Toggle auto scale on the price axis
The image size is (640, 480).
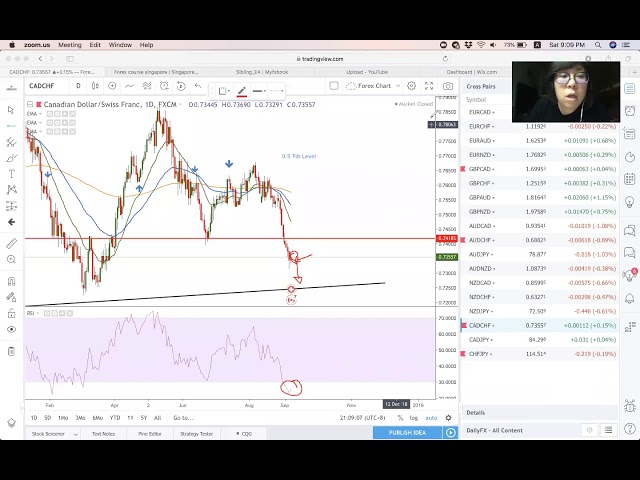pyautogui.click(x=431, y=418)
